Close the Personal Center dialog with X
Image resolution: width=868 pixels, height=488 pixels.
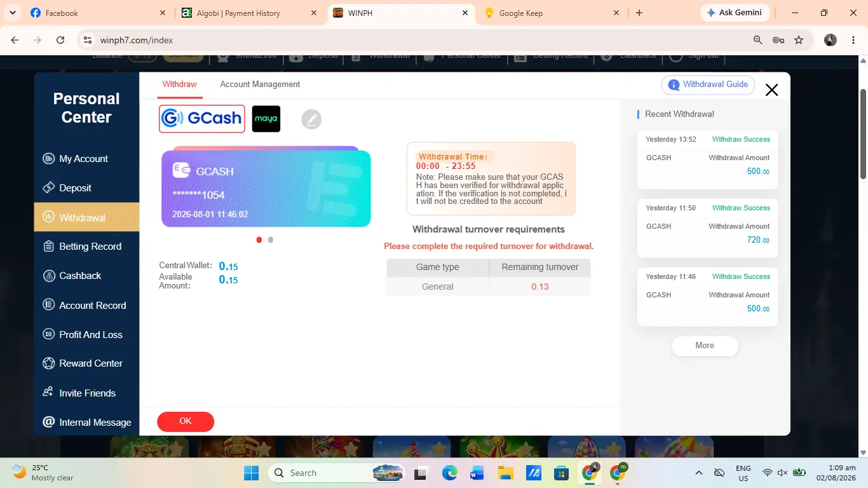(x=771, y=90)
